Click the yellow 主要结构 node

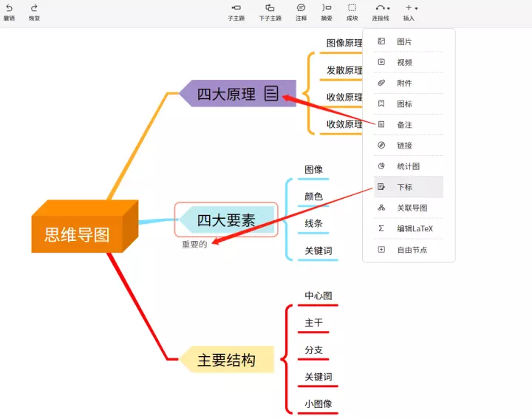(x=226, y=360)
